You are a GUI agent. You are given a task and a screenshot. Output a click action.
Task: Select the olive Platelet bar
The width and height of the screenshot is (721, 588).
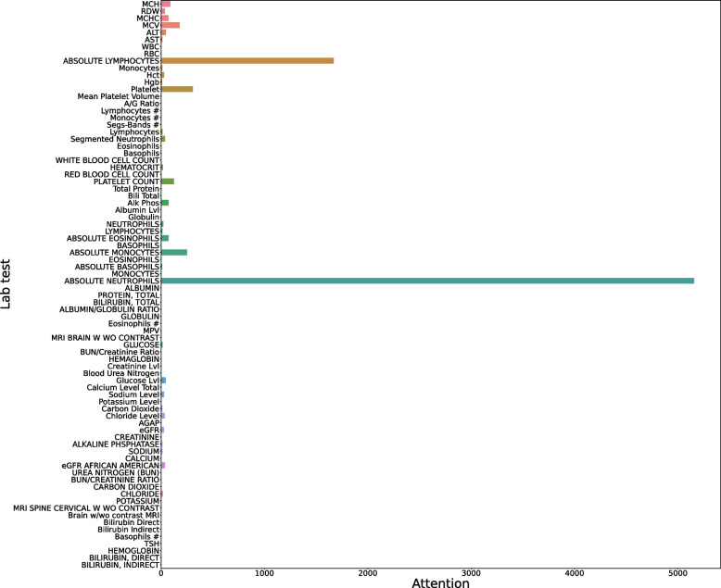pyautogui.click(x=176, y=89)
